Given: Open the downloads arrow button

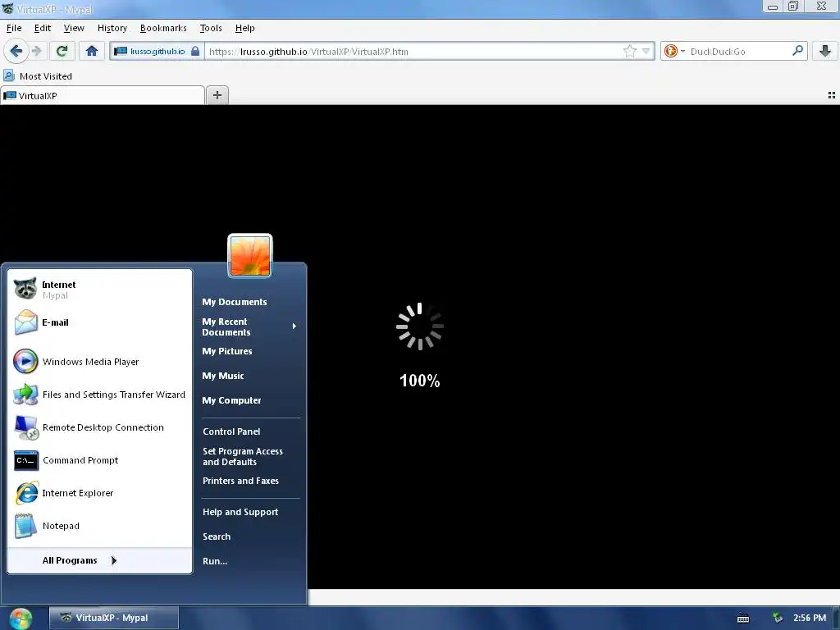Looking at the screenshot, I should (825, 51).
